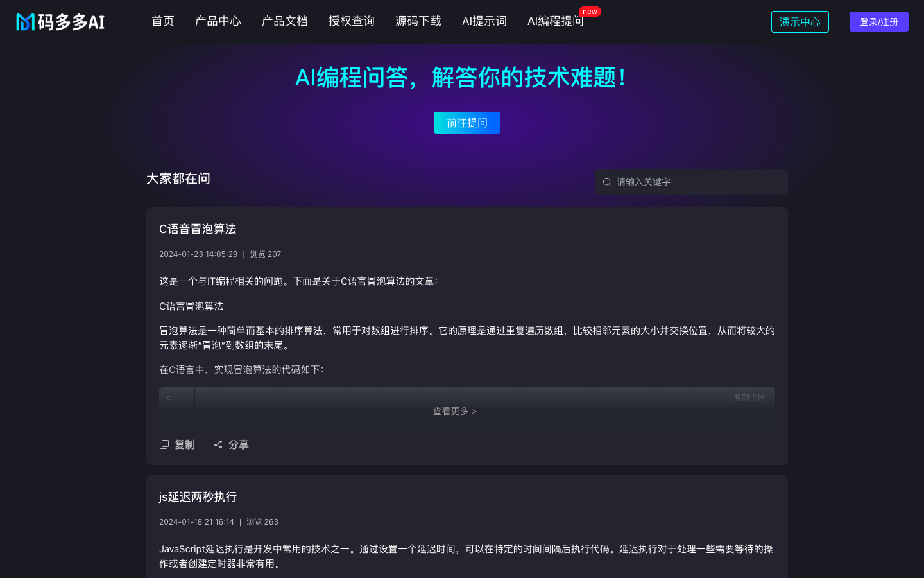Click the magnifier icon in the search box
The width and height of the screenshot is (924, 578).
[606, 182]
